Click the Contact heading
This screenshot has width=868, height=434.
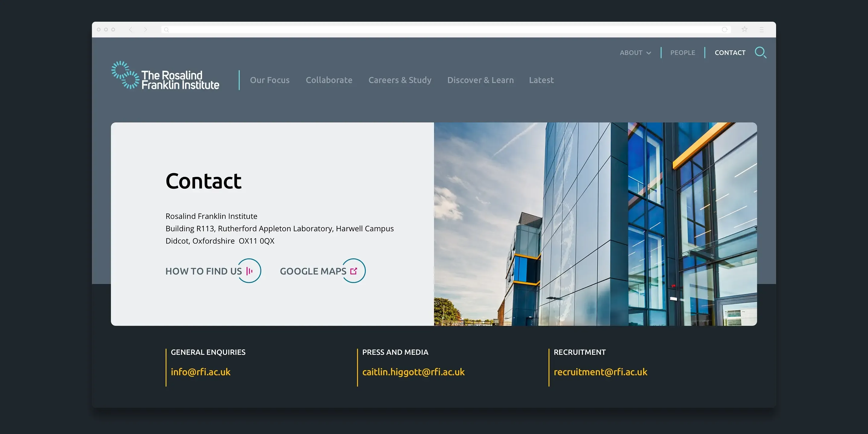pos(203,181)
